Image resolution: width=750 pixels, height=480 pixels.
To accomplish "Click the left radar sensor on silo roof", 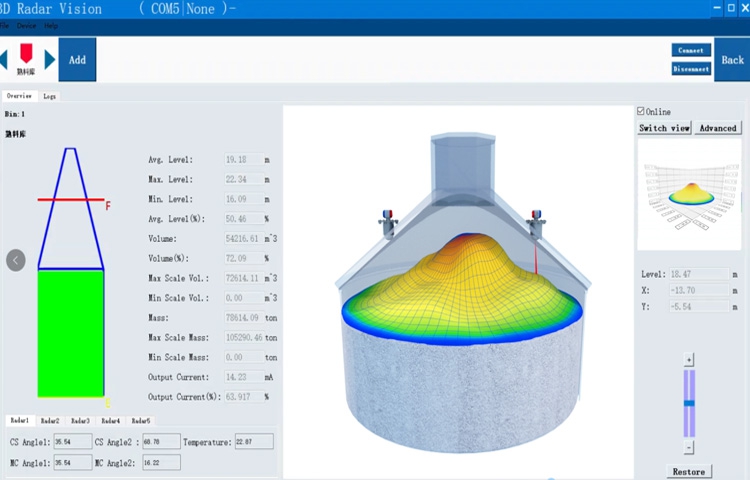I will 385,221.
